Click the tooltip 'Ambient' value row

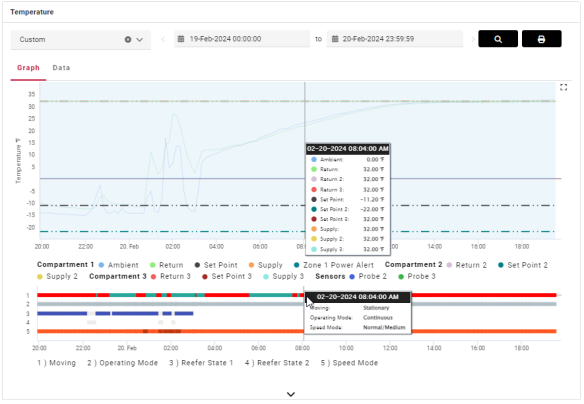347,159
